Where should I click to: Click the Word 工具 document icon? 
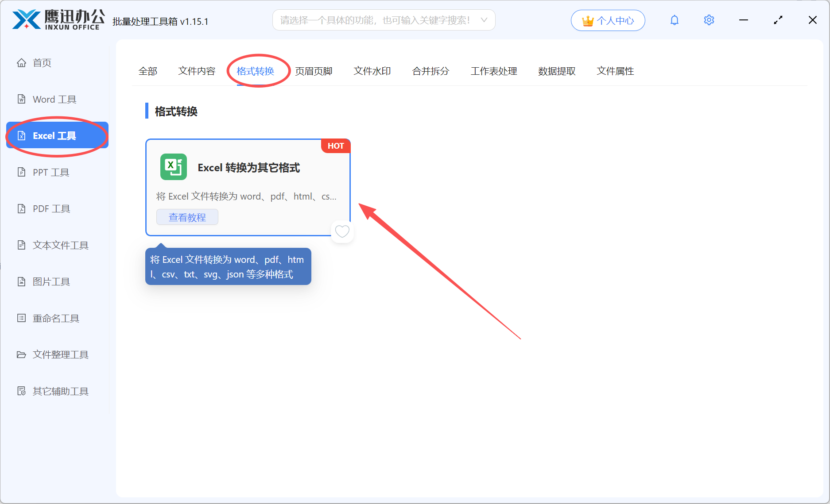point(21,99)
